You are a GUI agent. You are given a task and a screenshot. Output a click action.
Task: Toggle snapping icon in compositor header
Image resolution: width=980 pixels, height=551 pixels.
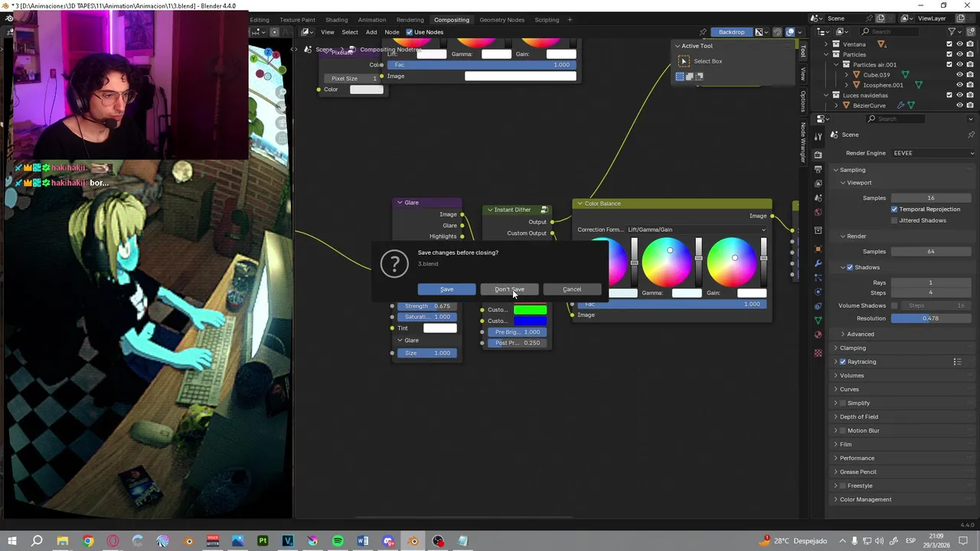pyautogui.click(x=777, y=32)
